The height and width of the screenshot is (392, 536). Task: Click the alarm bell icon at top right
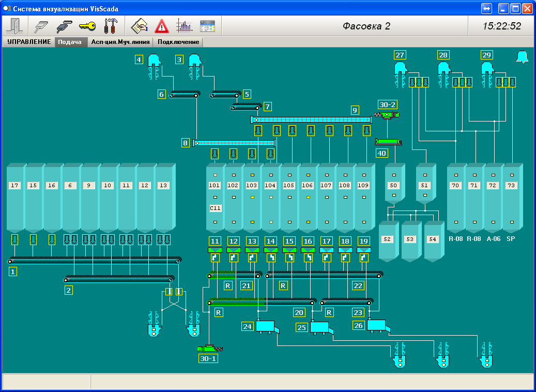[522, 57]
